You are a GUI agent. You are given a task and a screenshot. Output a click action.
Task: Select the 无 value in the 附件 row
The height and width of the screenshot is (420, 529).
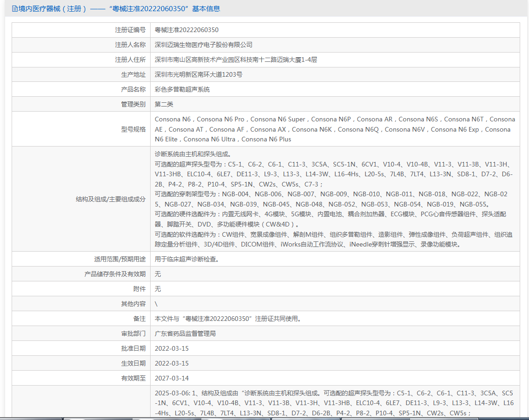[158, 289]
